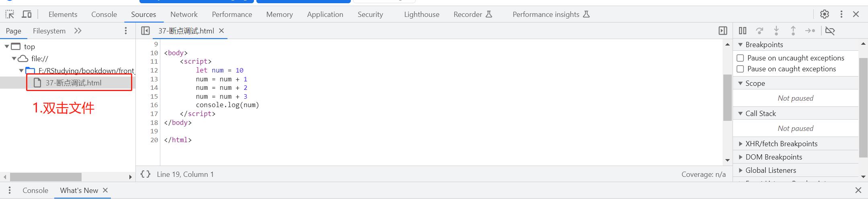Close the What's New drawer tab
This screenshot has width=868, height=199.
click(x=105, y=190)
